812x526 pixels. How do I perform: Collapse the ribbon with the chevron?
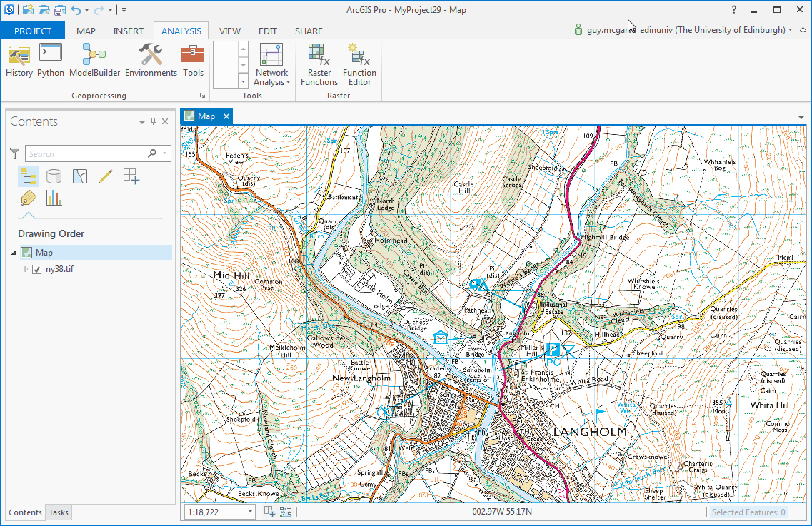(803, 30)
